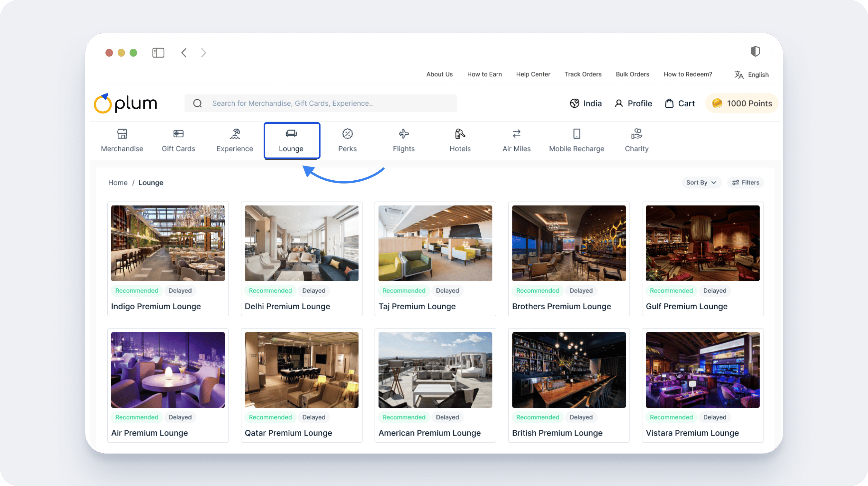This screenshot has height=486, width=868.
Task: Expand the Sort By dropdown
Action: [x=701, y=183]
